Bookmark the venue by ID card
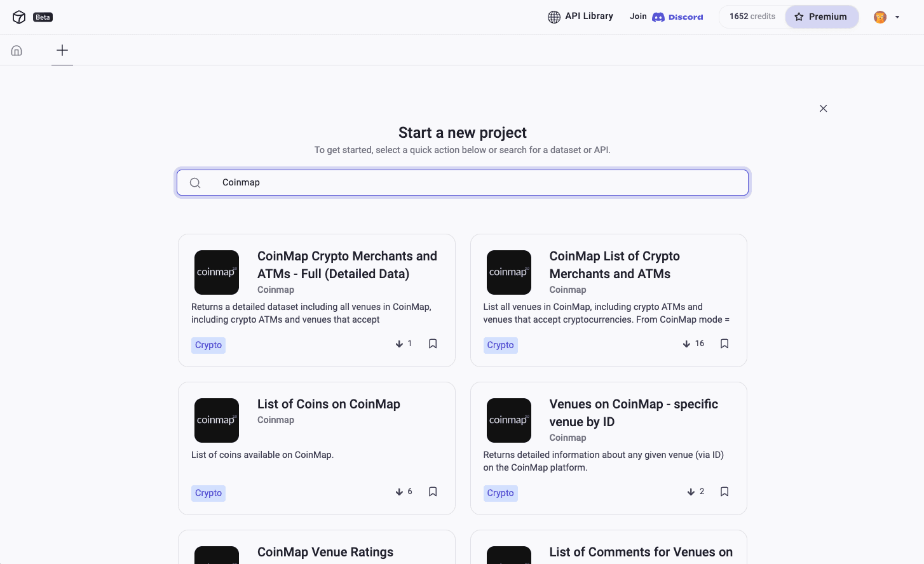Screen dimensions: 924x564 (724, 492)
